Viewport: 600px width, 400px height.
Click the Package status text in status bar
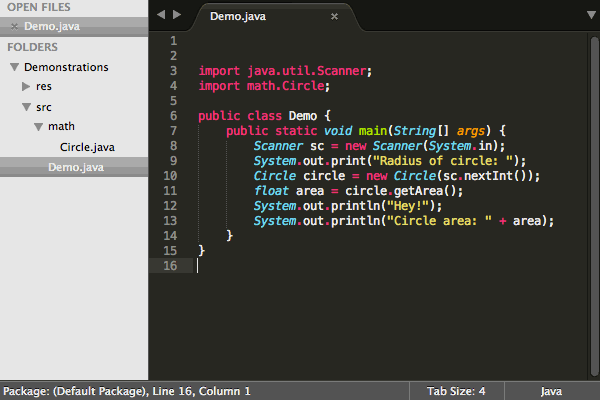[126, 391]
